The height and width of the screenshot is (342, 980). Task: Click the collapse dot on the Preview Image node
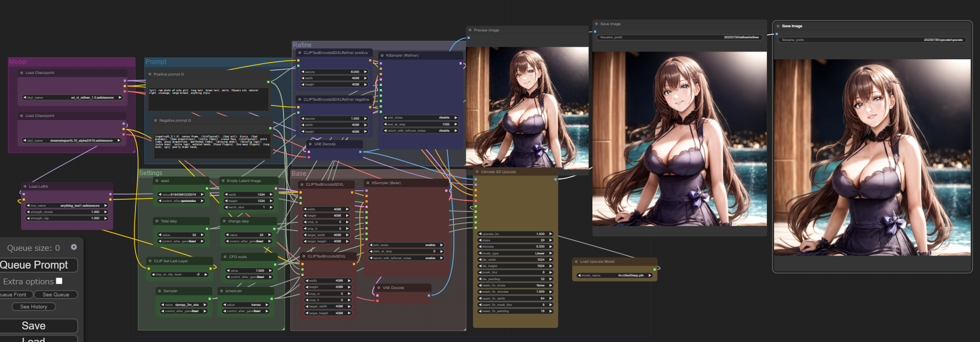[x=470, y=30]
